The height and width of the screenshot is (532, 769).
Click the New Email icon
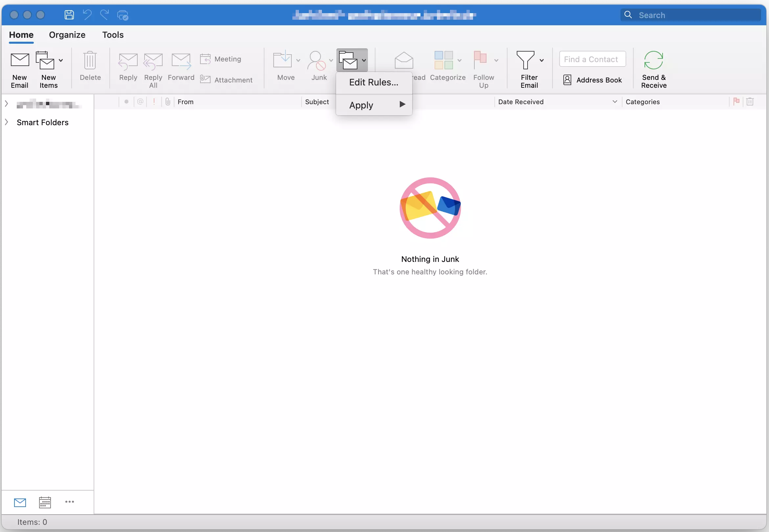click(20, 60)
